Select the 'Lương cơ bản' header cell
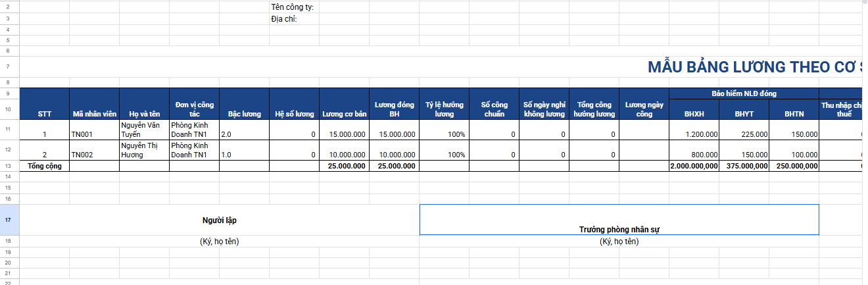 click(x=345, y=103)
